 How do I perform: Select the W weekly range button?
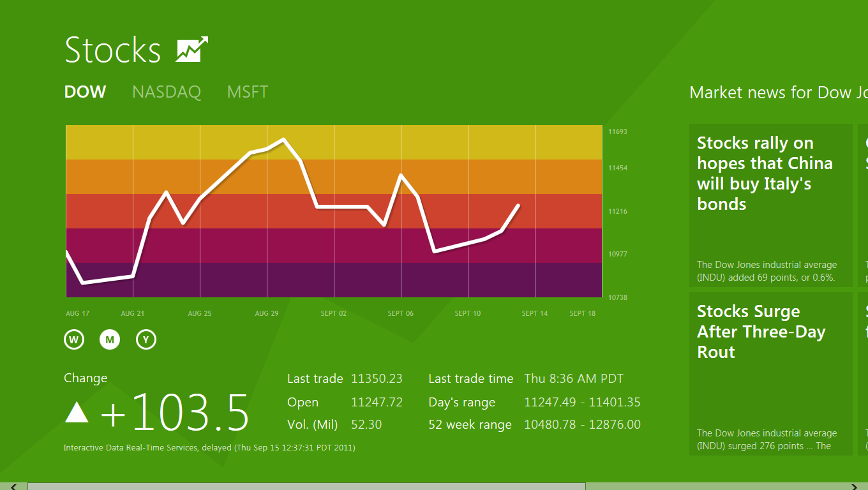point(74,339)
